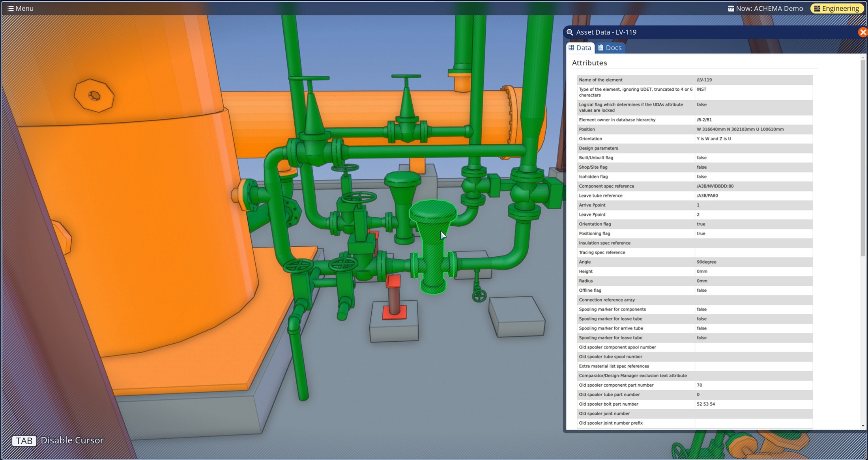Click the Positioning flag row
This screenshot has height=460, width=868.
point(695,233)
